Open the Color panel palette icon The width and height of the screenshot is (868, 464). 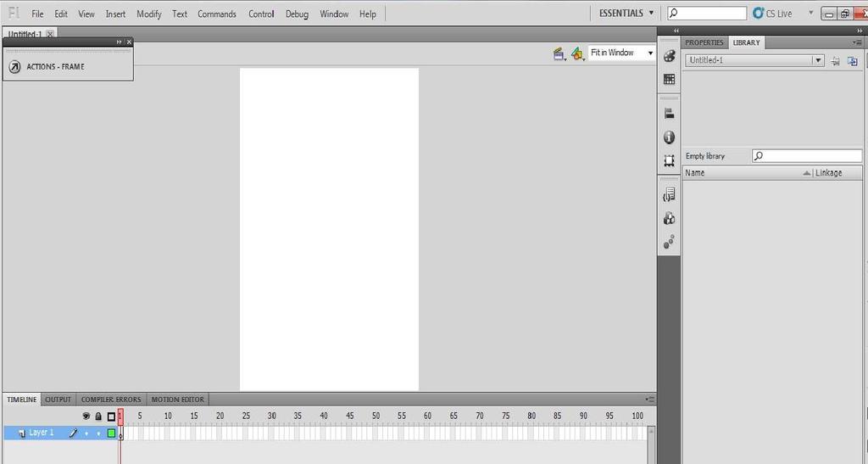click(x=670, y=56)
